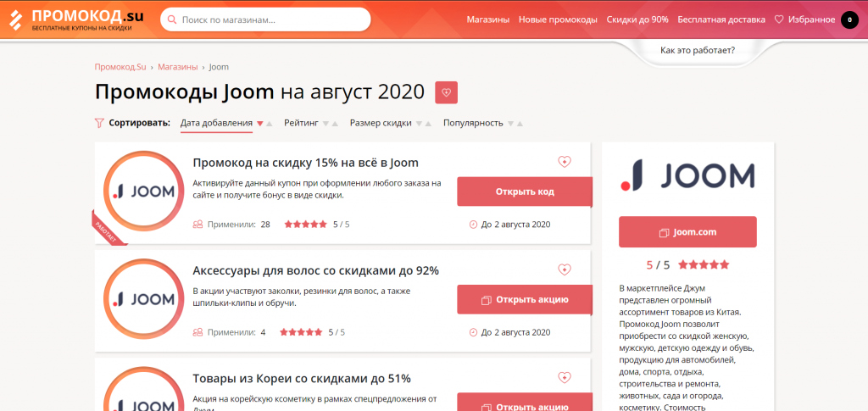Open the Промокод на скидку 15% title
Image resolution: width=868 pixels, height=411 pixels.
pos(305,163)
